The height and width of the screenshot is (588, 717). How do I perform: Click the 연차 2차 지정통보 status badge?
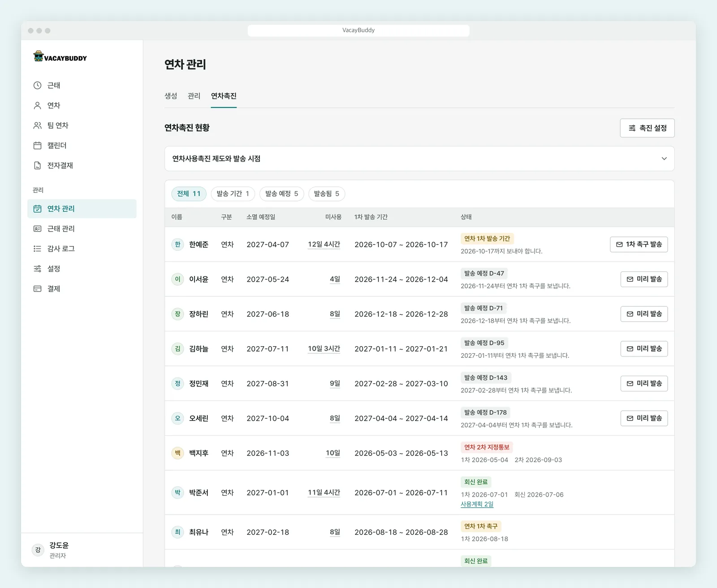487,447
